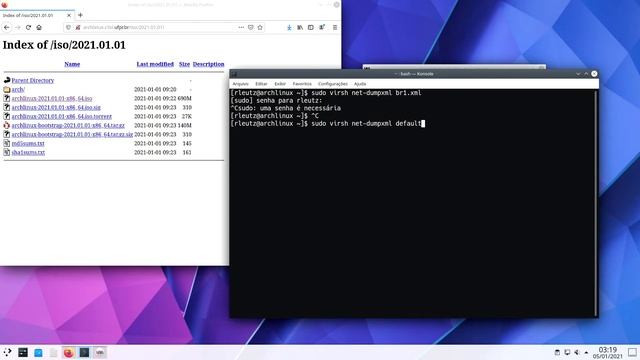Toggle Firefox sidebar view
The width and height of the screenshot is (640, 360).
coord(311,27)
